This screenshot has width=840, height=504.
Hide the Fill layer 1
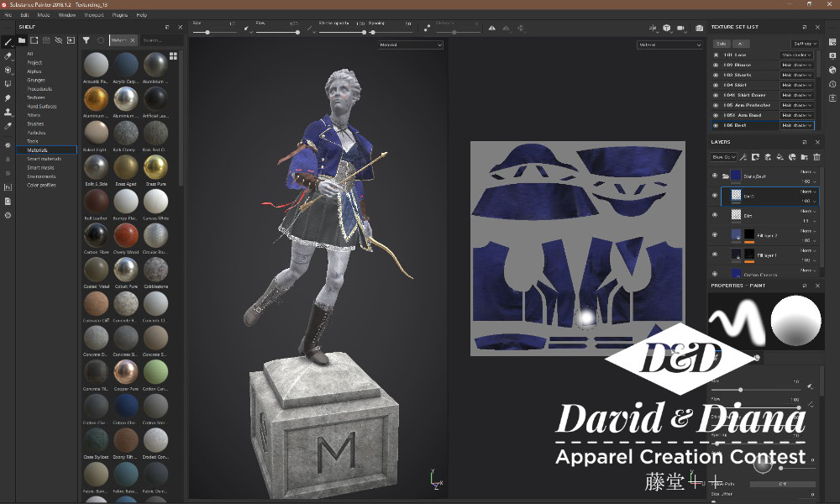coord(715,255)
